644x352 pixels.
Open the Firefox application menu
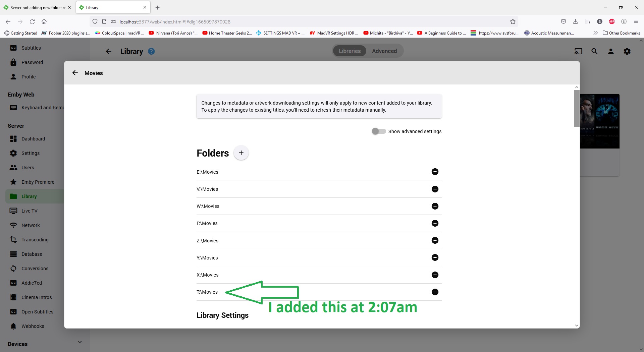pyautogui.click(x=636, y=22)
